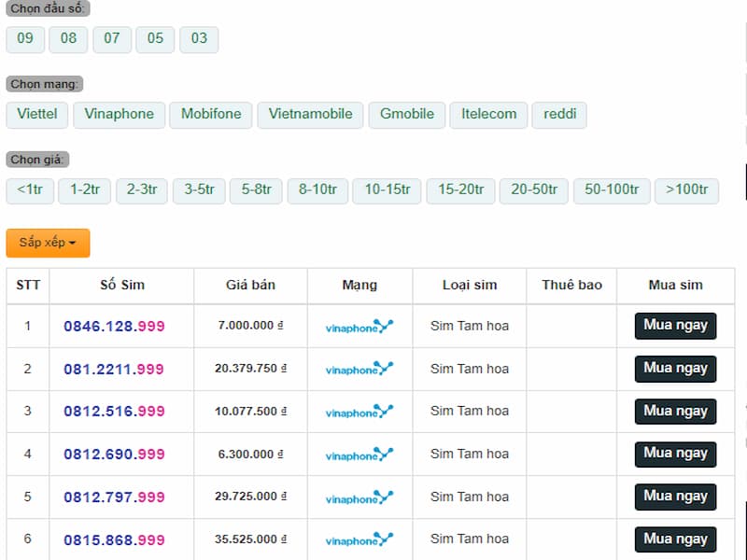Choose price range 10-15tr
Image resolution: width=747 pixels, height=560 pixels.
(x=388, y=190)
